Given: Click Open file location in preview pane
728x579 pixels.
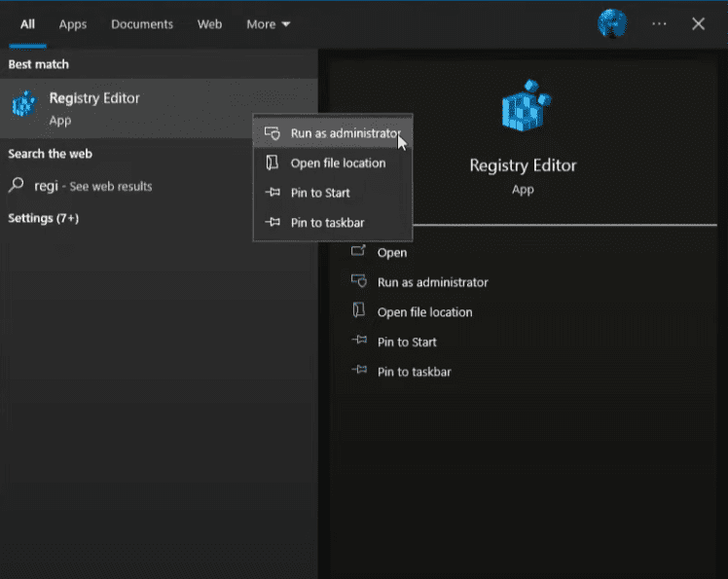Looking at the screenshot, I should point(424,312).
